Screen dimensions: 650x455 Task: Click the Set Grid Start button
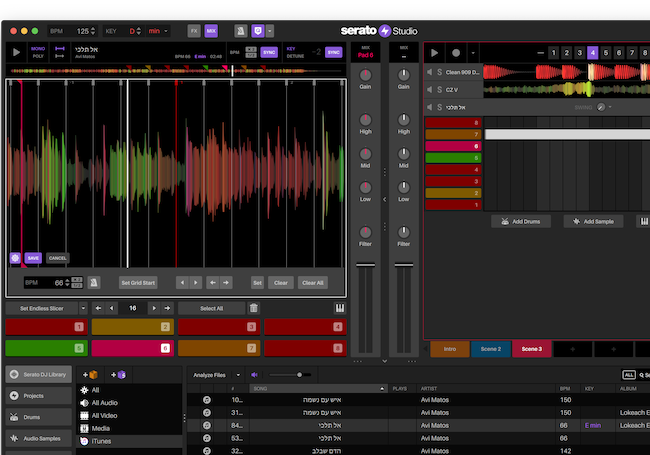point(138,283)
